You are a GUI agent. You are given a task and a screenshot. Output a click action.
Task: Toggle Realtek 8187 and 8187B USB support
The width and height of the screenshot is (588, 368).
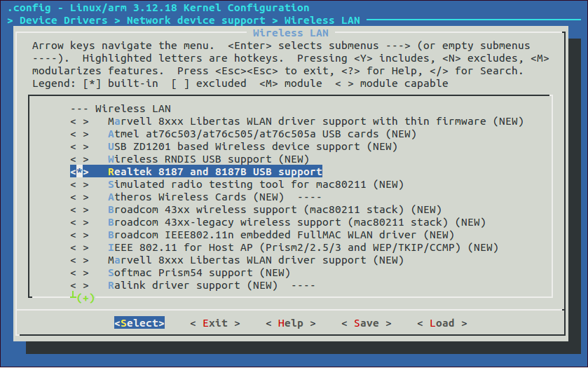(196, 172)
